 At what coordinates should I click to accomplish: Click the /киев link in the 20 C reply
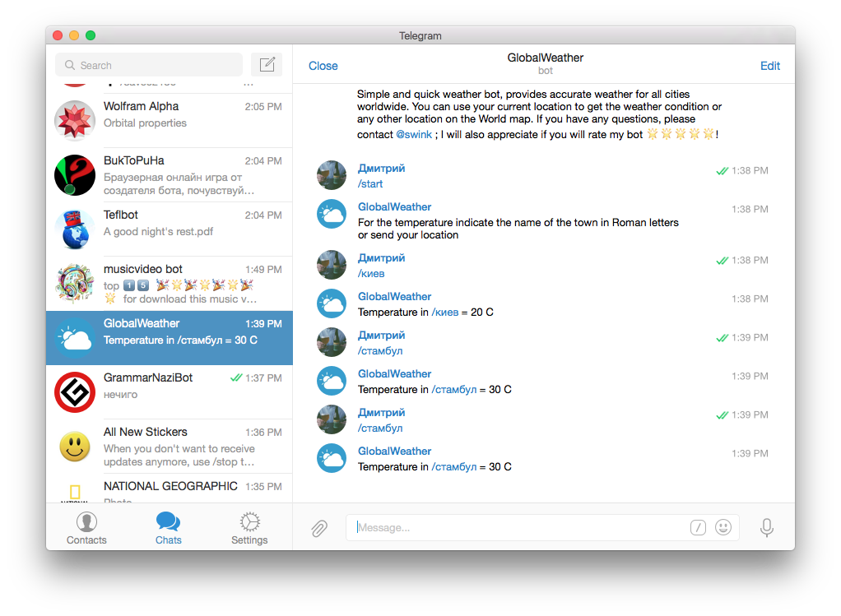pyautogui.click(x=445, y=312)
